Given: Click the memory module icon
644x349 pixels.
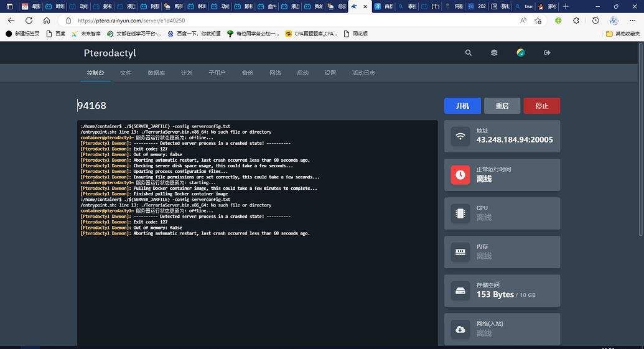Looking at the screenshot, I should pyautogui.click(x=460, y=252).
